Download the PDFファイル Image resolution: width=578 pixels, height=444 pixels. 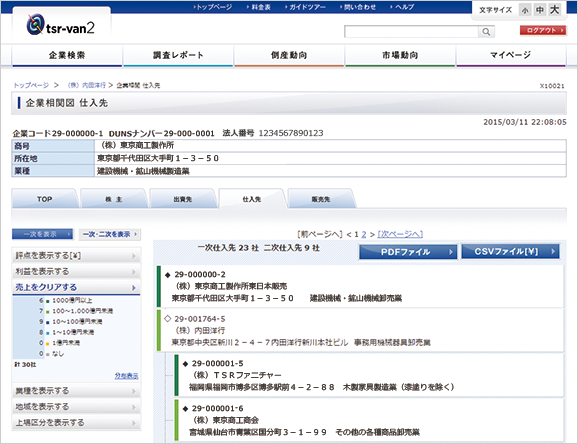(408, 252)
